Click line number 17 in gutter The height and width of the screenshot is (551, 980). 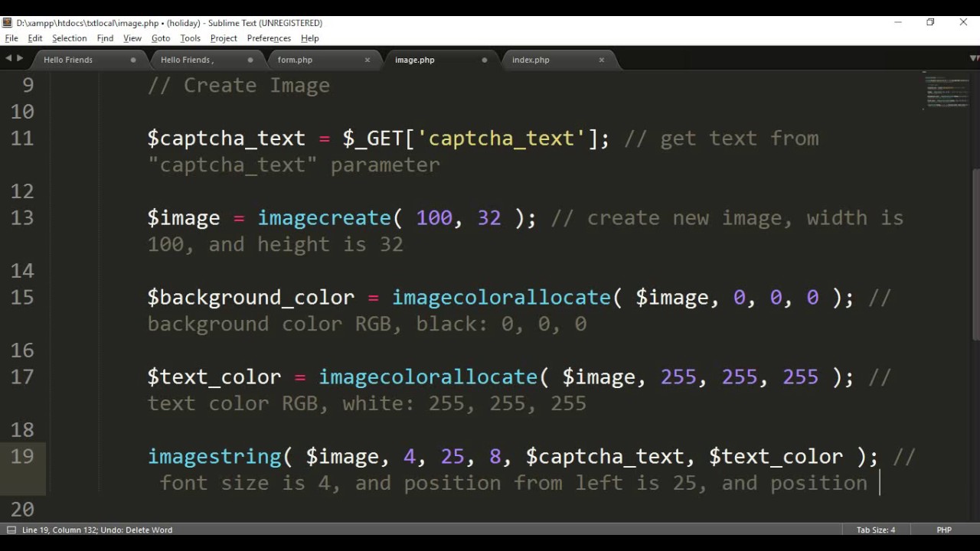point(22,377)
